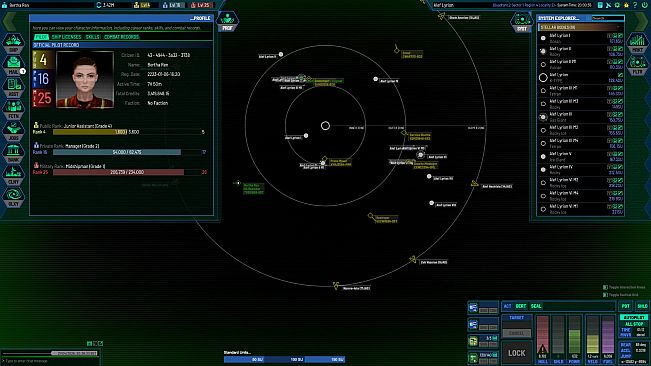Click the TARGET header button

click(517, 318)
